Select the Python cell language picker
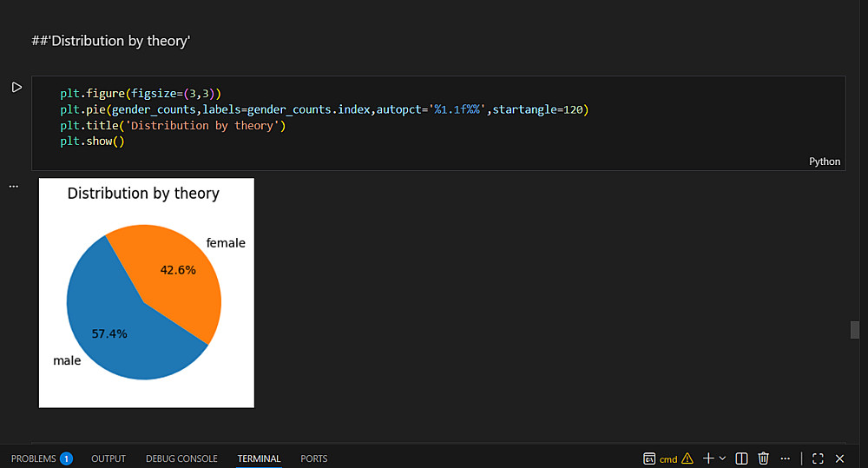Screen dimensions: 868x468 (x=825, y=161)
